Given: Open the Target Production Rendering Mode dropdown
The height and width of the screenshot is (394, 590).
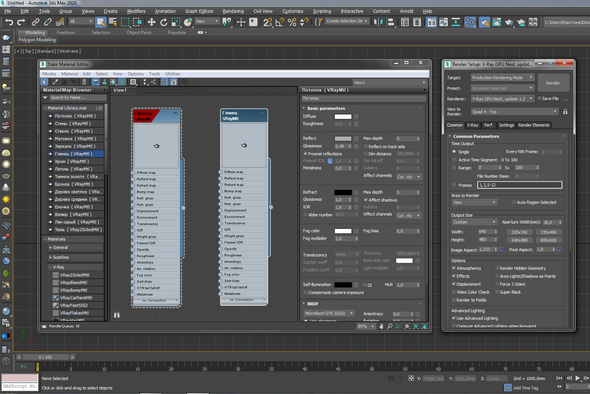Looking at the screenshot, I should [502, 78].
